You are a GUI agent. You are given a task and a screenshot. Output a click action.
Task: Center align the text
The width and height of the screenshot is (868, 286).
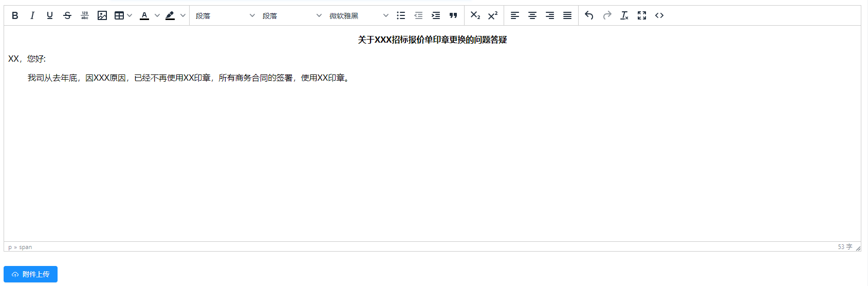point(532,15)
